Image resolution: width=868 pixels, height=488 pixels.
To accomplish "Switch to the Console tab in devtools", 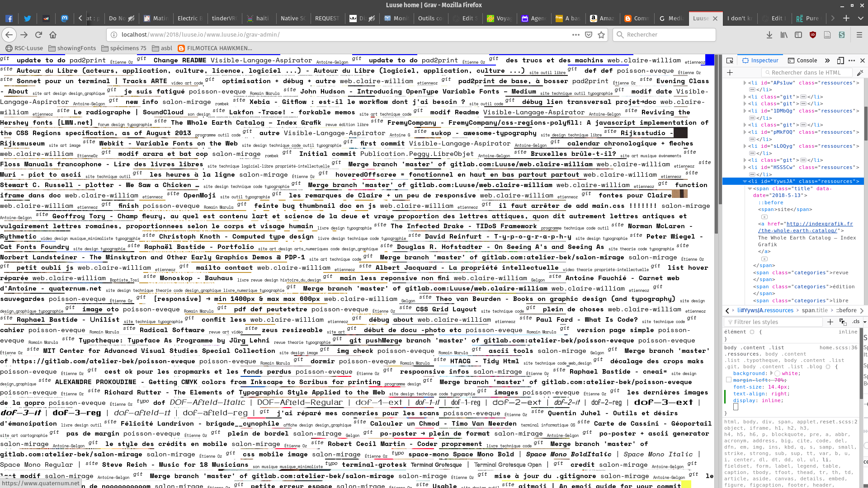I will click(802, 61).
